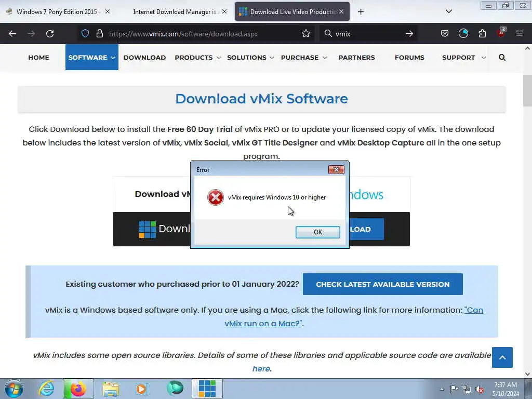
Task: Expand the SUPPORT dropdown chevron
Action: [x=484, y=58]
